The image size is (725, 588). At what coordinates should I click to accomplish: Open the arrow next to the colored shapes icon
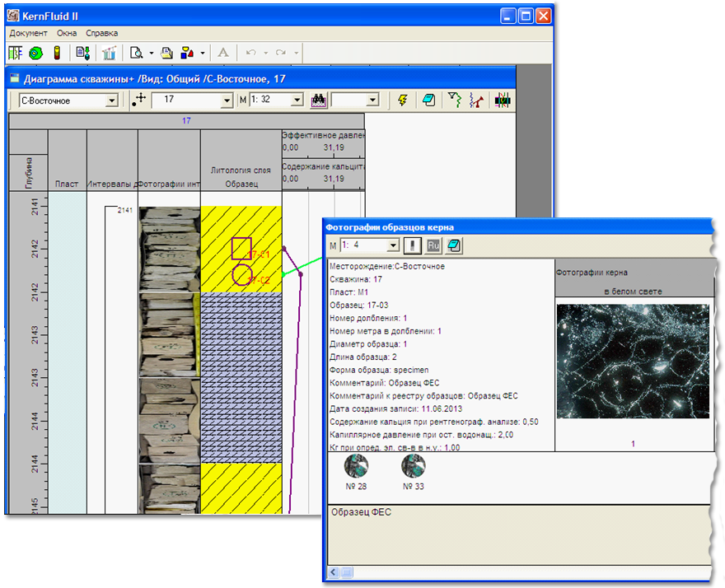pos(203,54)
